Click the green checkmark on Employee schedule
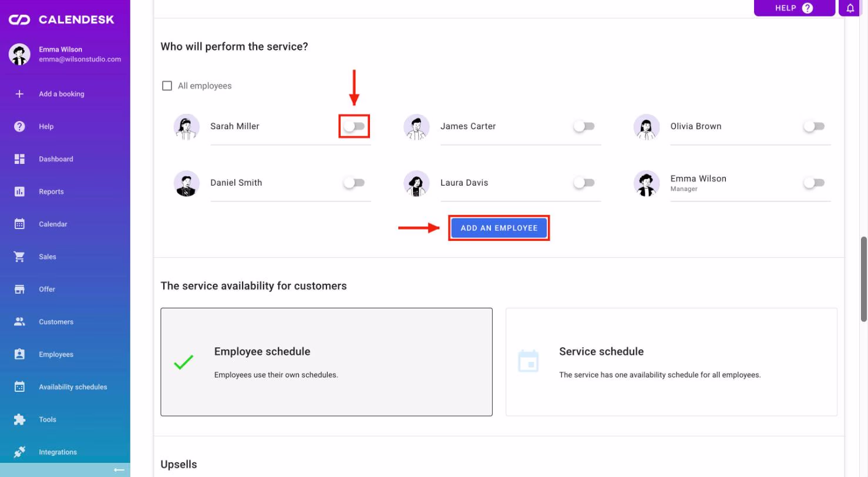The height and width of the screenshot is (477, 868). [x=184, y=362]
